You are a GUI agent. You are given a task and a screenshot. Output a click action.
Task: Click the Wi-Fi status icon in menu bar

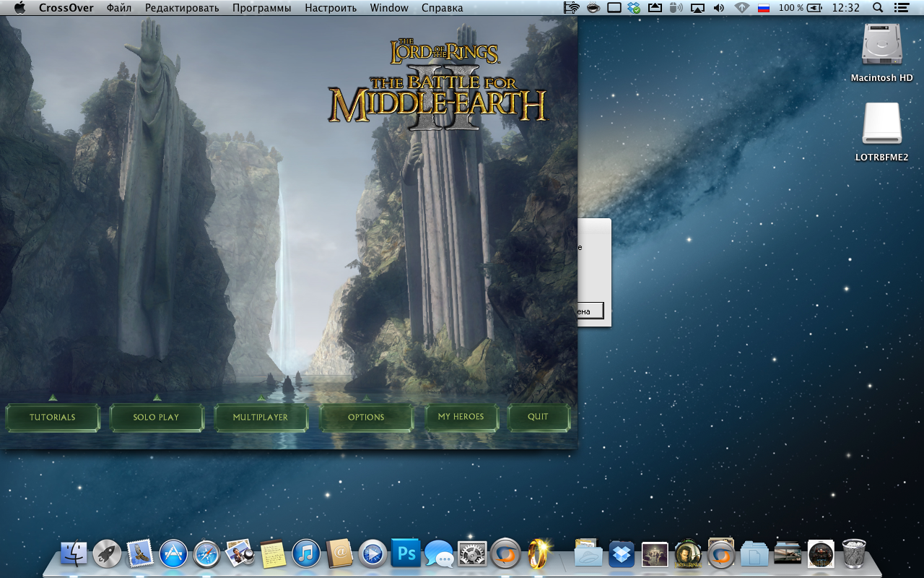pyautogui.click(x=741, y=8)
